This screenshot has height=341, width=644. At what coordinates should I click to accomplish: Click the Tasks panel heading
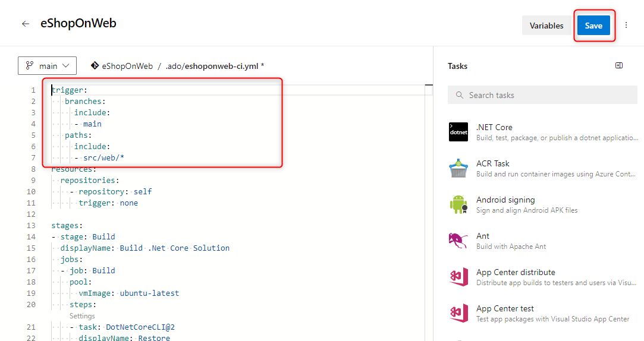tap(457, 66)
